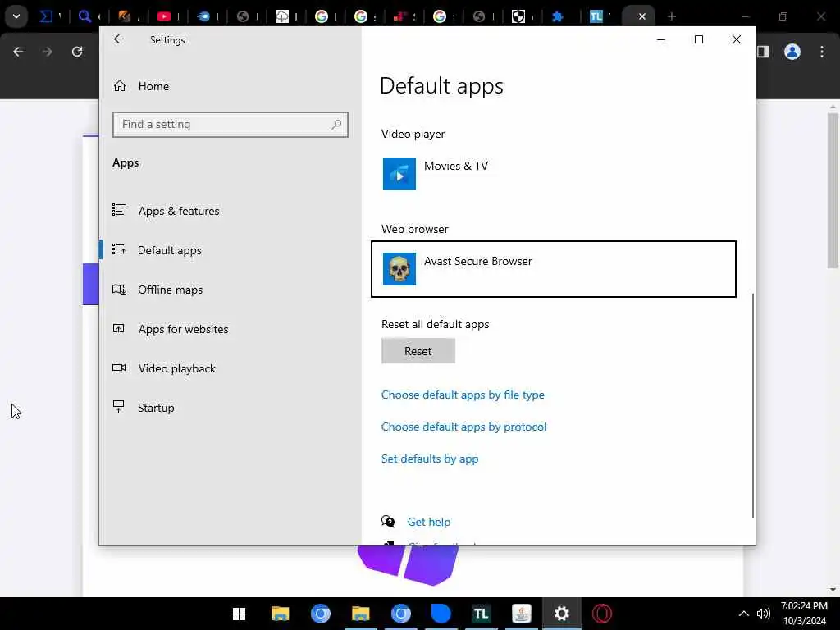This screenshot has height=630, width=840.
Task: Open Offline maps settings
Action: coord(157,290)
